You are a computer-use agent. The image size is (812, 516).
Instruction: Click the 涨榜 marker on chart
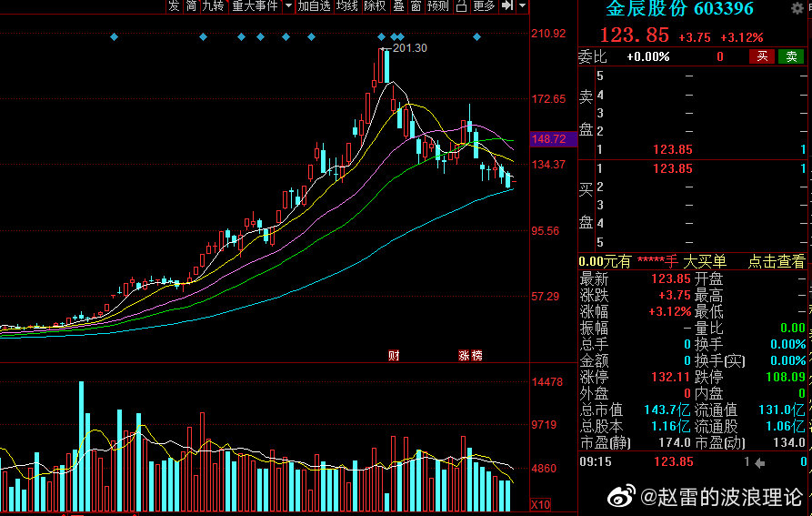tap(470, 355)
